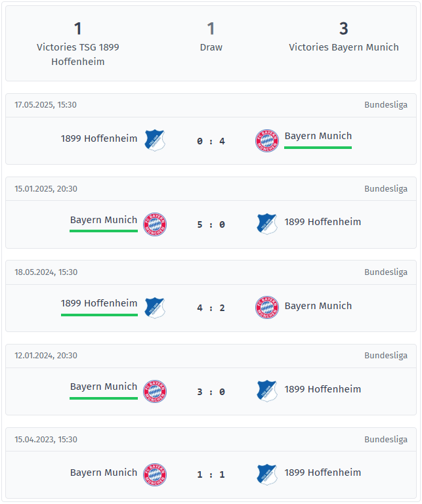Image resolution: width=422 pixels, height=504 pixels.
Task: Click Bayern Munich crest in 15.01.2025 match
Action: [x=155, y=224]
